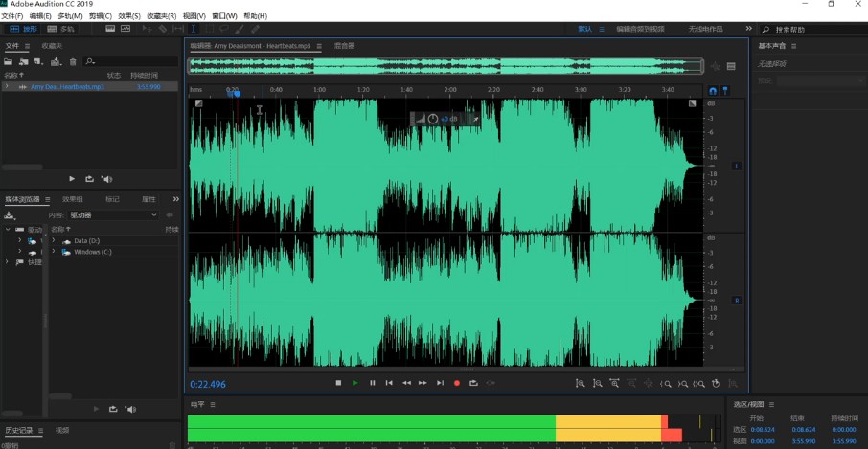The image size is (868, 449).
Task: Show the spectral frequency display
Action: [109, 29]
